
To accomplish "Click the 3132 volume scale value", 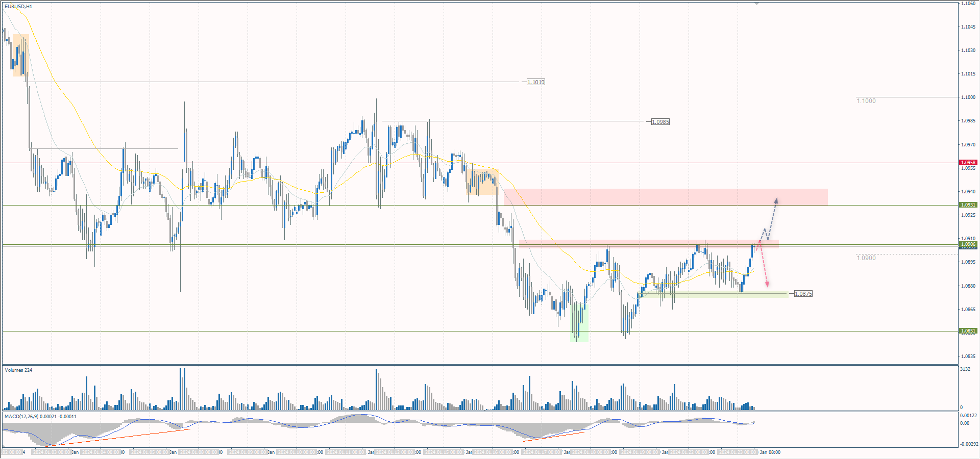I will [x=965, y=369].
